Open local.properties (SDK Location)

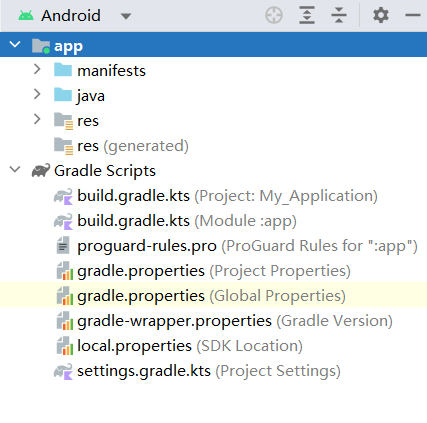[190, 346]
